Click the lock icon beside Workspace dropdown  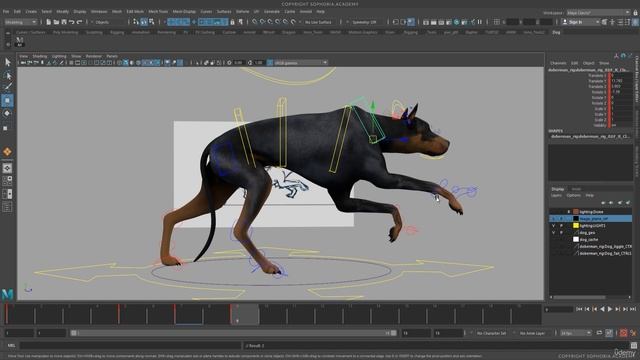click(x=635, y=13)
